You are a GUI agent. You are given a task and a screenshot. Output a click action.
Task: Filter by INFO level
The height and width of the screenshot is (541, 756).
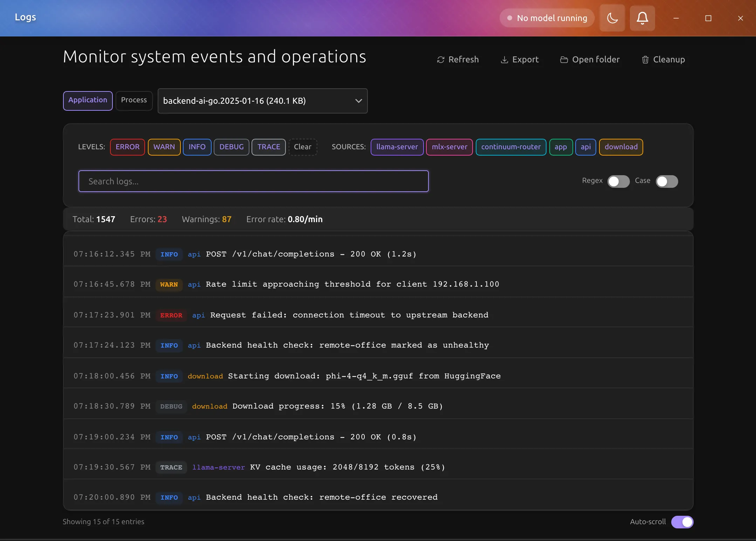tap(197, 147)
